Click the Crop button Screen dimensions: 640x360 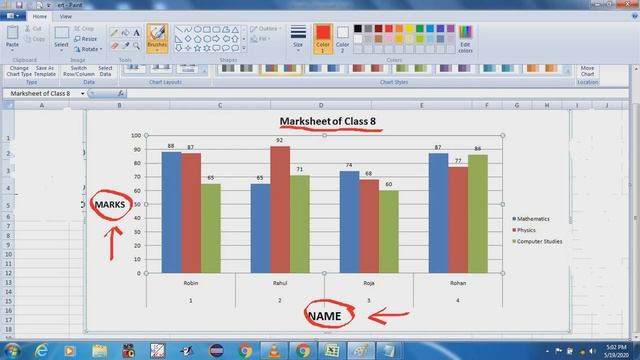click(x=84, y=29)
